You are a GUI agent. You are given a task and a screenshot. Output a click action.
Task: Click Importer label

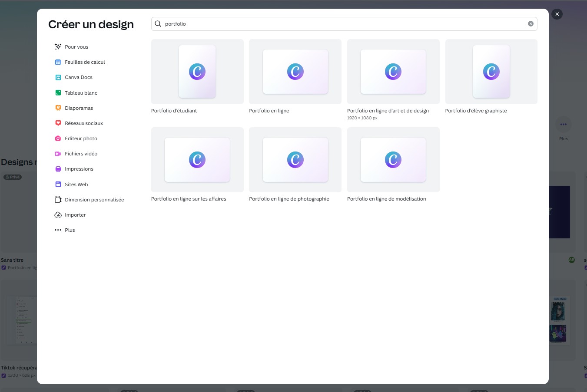point(75,215)
